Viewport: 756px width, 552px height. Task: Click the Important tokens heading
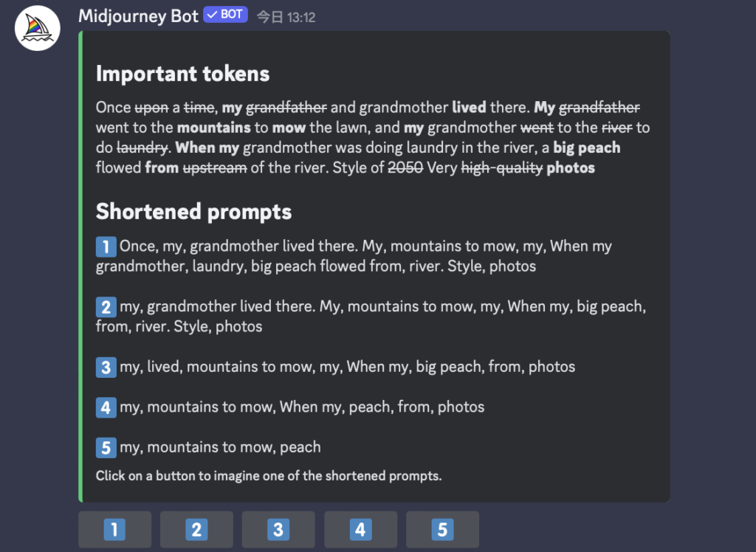pos(182,74)
